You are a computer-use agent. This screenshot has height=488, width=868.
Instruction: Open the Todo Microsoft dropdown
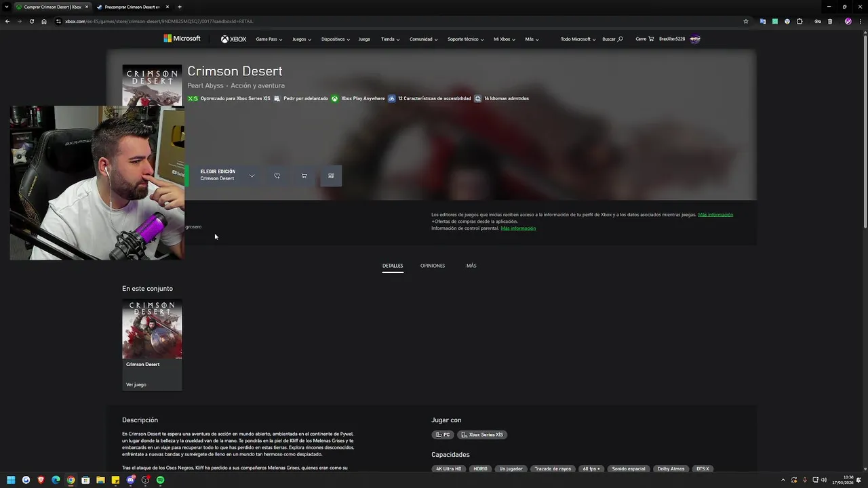[578, 39]
